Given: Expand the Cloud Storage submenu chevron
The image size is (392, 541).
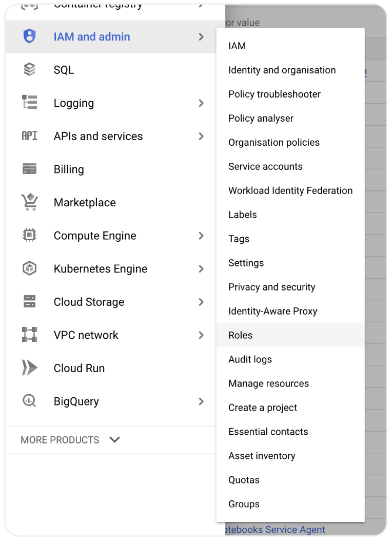Looking at the screenshot, I should (201, 302).
